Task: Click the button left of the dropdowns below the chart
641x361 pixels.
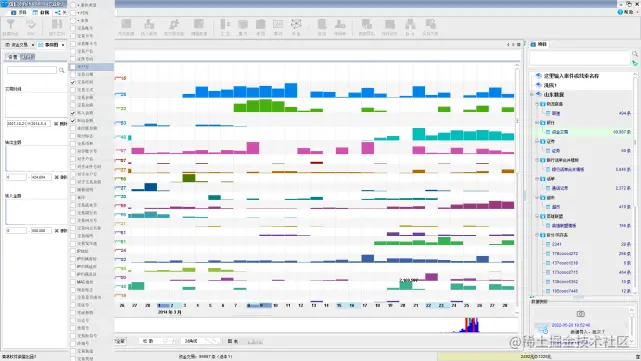Action: pyautogui.click(x=120, y=341)
